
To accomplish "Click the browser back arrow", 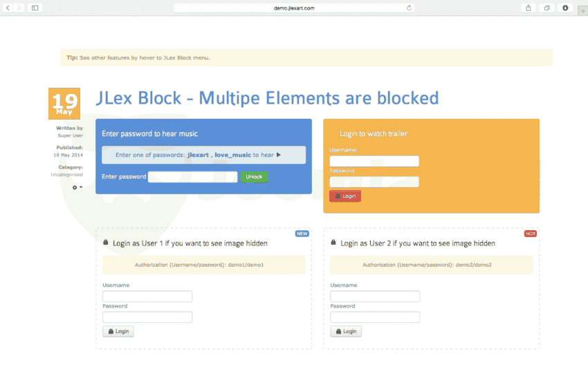I will click(8, 8).
